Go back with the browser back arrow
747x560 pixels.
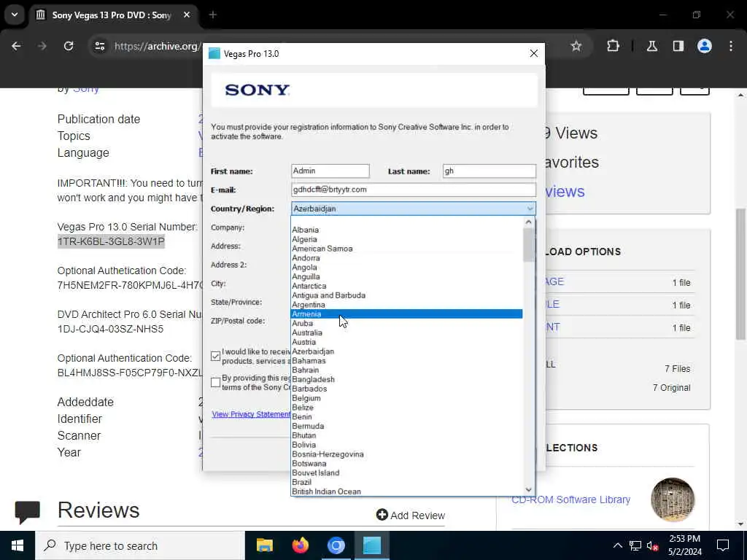pos(16,46)
